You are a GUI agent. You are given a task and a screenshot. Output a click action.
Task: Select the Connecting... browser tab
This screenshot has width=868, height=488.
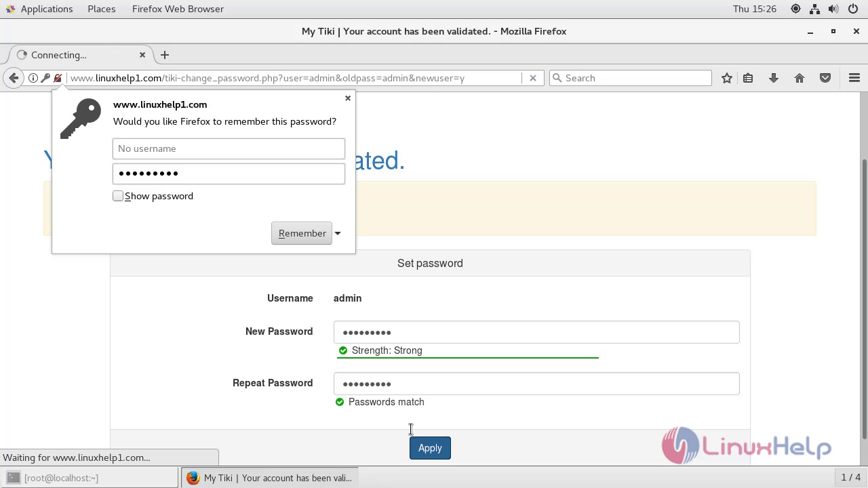pos(81,55)
